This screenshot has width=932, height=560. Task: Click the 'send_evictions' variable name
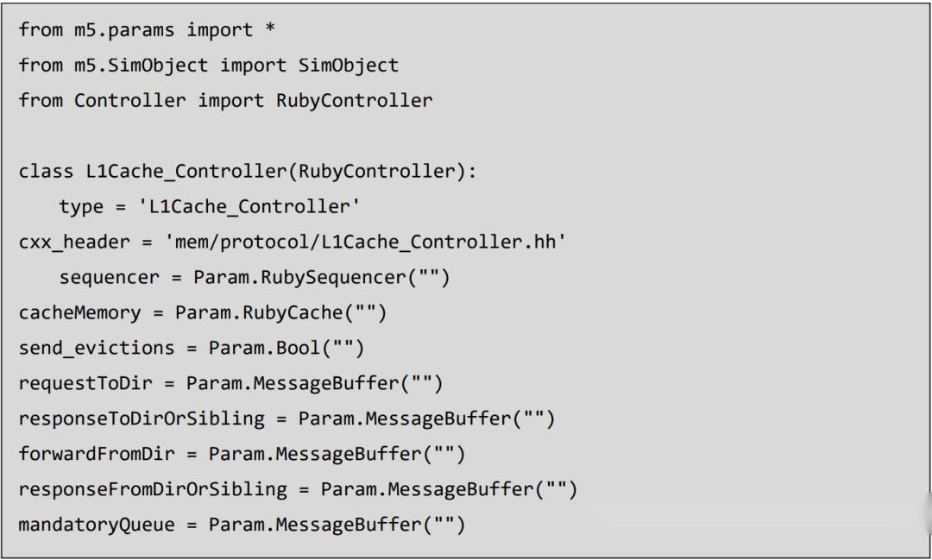(x=97, y=348)
